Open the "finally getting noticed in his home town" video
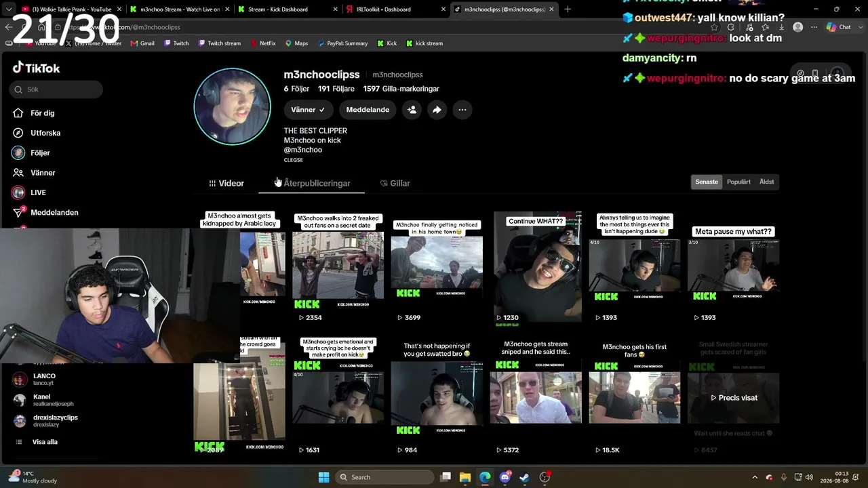 (437, 267)
